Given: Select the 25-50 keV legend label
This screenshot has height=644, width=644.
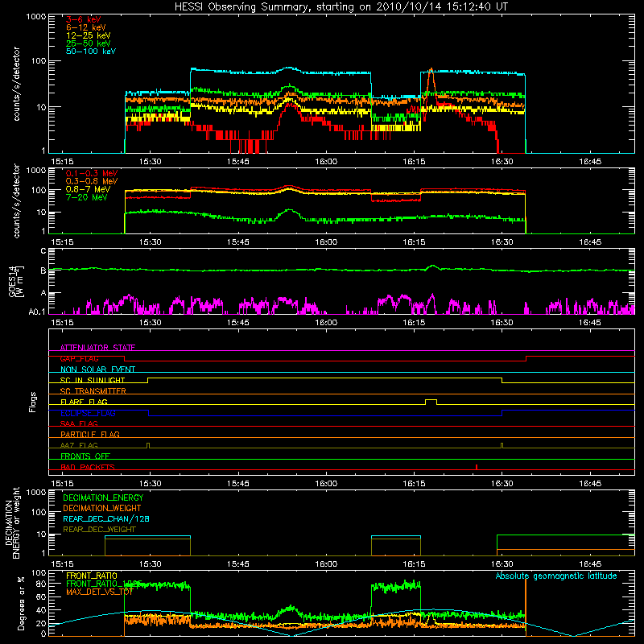Looking at the screenshot, I should (89, 43).
